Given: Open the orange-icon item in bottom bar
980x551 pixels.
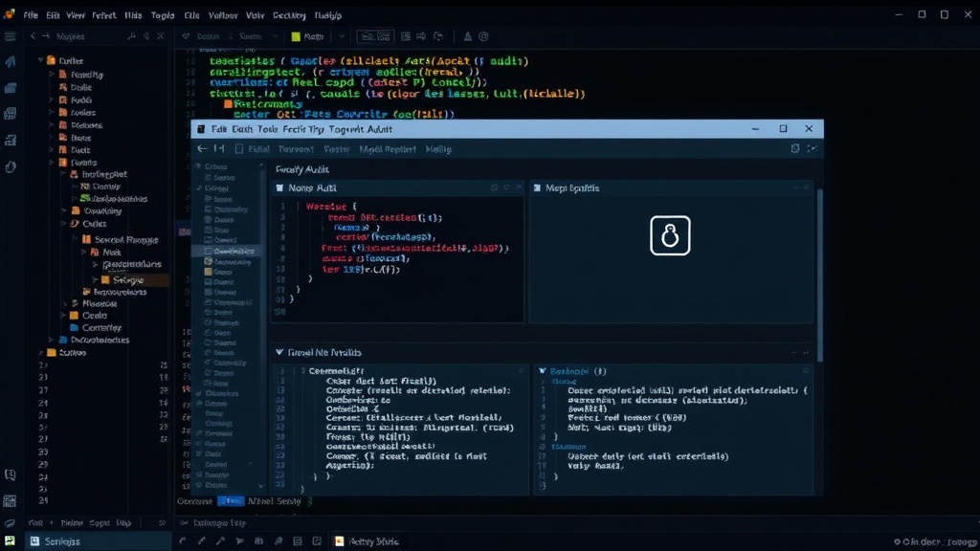Looking at the screenshot, I should [x=367, y=541].
